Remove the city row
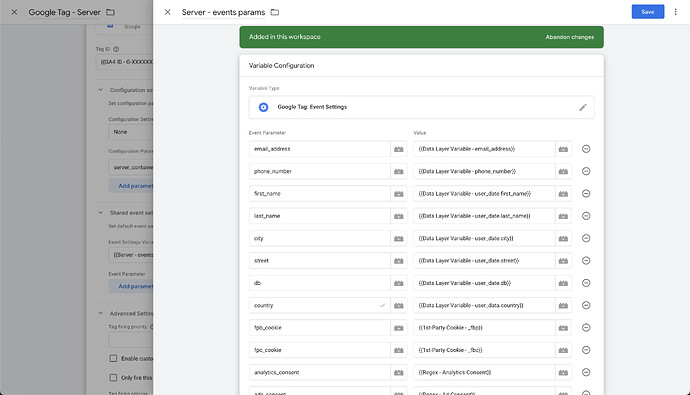 click(586, 238)
